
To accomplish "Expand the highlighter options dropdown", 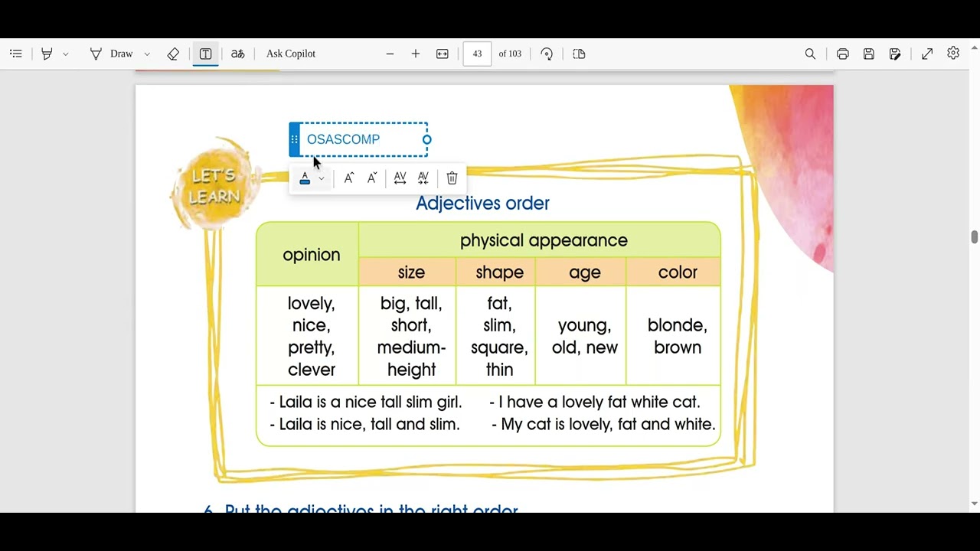I will tap(66, 54).
